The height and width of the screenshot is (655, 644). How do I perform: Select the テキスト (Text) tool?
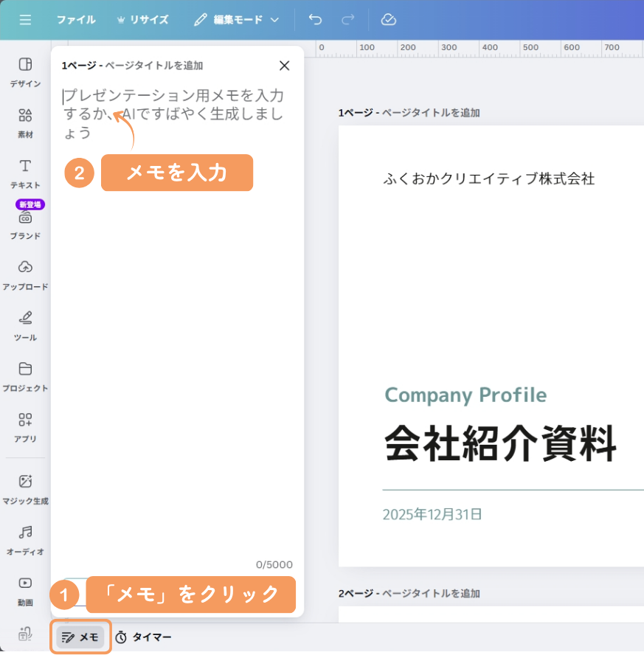[x=25, y=173]
